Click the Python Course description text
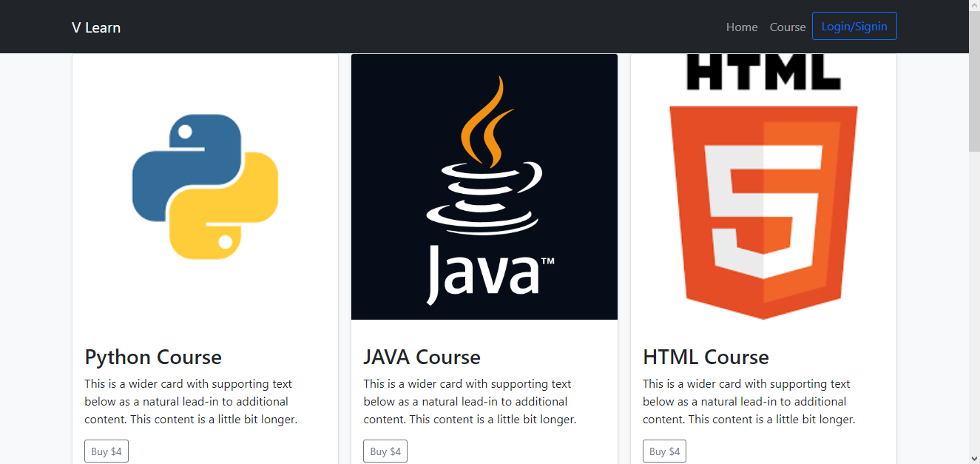980x464 pixels. [x=191, y=402]
